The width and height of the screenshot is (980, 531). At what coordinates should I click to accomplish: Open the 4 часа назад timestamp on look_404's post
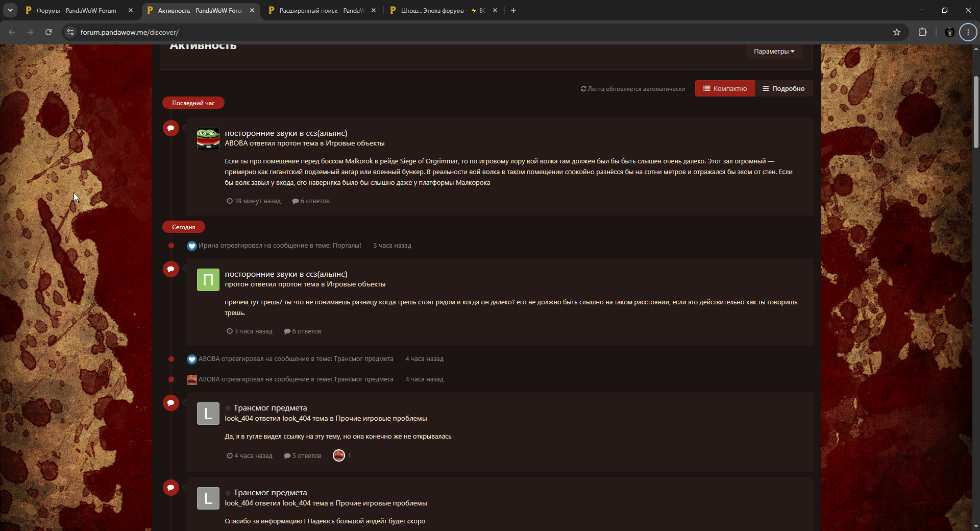coord(250,456)
